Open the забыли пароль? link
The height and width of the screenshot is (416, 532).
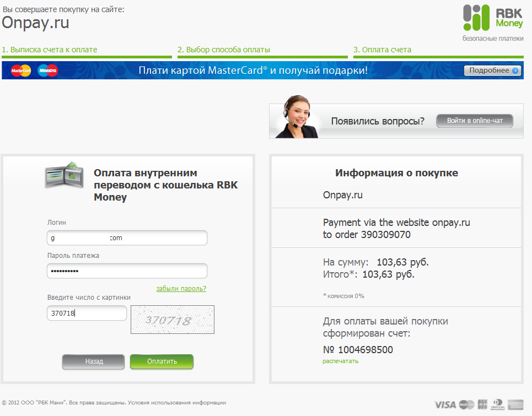click(x=181, y=289)
